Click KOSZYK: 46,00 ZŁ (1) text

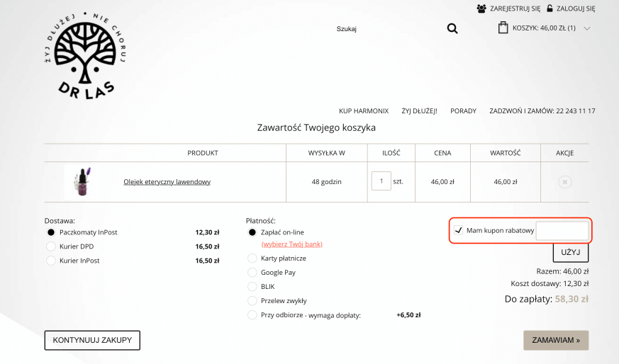point(544,28)
